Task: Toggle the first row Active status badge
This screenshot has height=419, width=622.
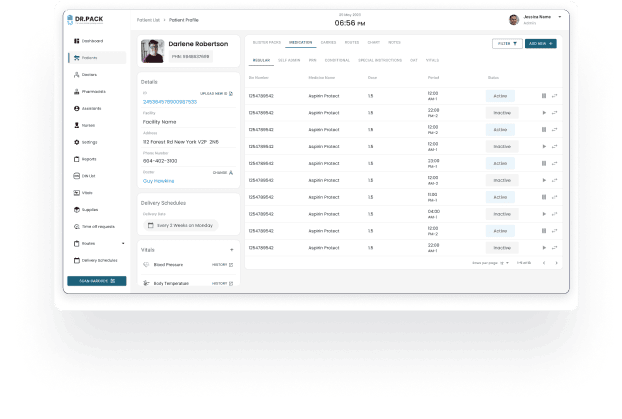Action: coord(501,96)
